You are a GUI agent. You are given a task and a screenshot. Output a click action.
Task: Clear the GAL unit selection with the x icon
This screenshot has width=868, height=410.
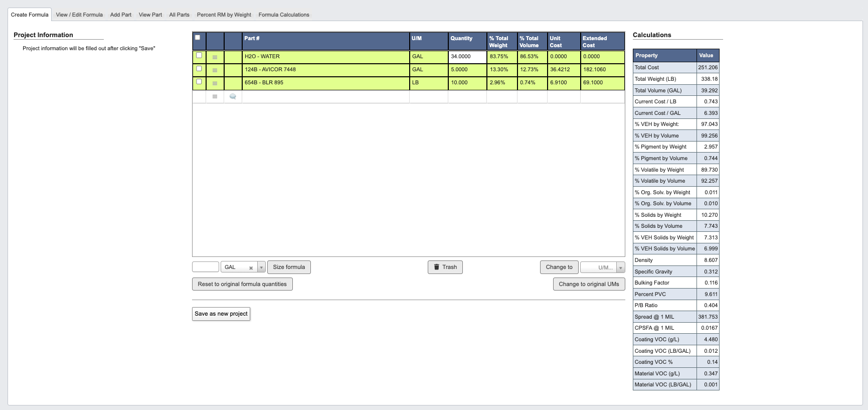[x=251, y=268]
